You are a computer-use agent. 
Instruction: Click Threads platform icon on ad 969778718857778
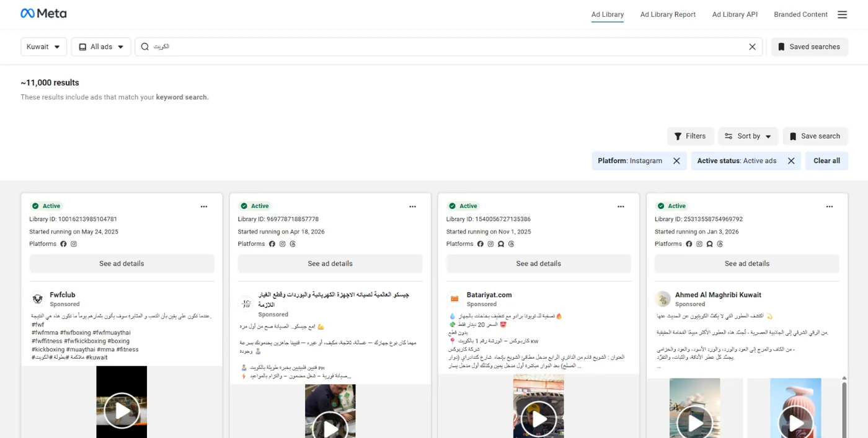tap(293, 244)
